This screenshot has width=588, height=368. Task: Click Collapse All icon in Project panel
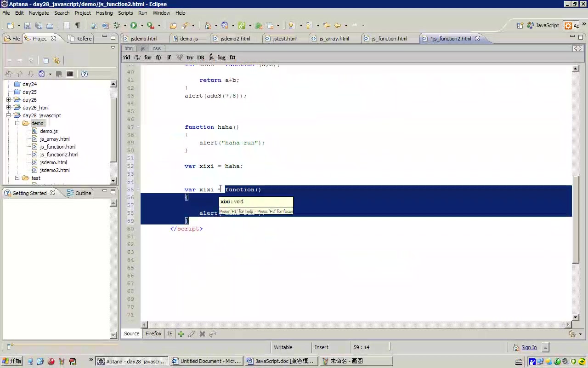tap(46, 61)
